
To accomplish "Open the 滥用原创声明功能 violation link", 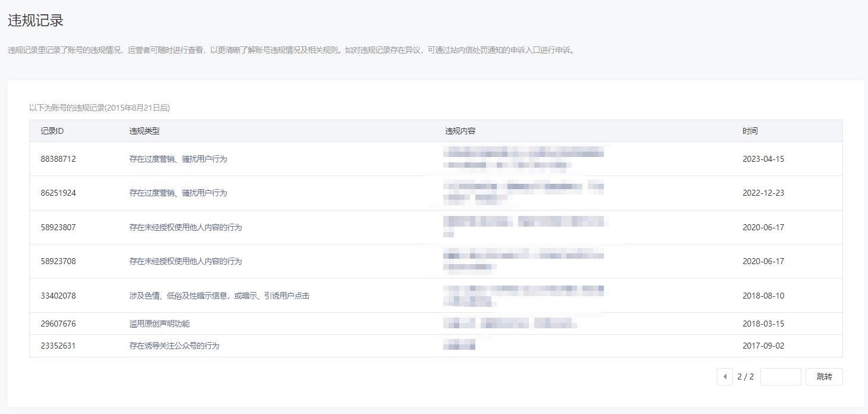I will 159,324.
